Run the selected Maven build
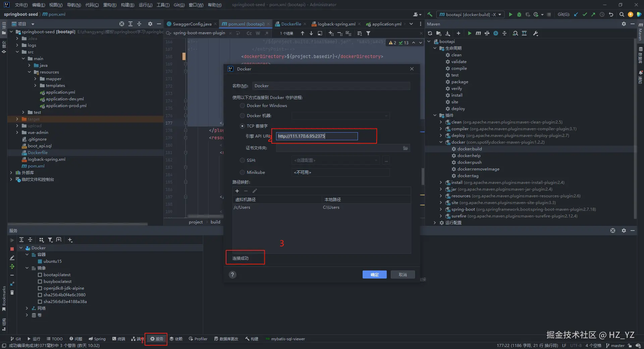This screenshot has width=644, height=349. pyautogui.click(x=470, y=33)
